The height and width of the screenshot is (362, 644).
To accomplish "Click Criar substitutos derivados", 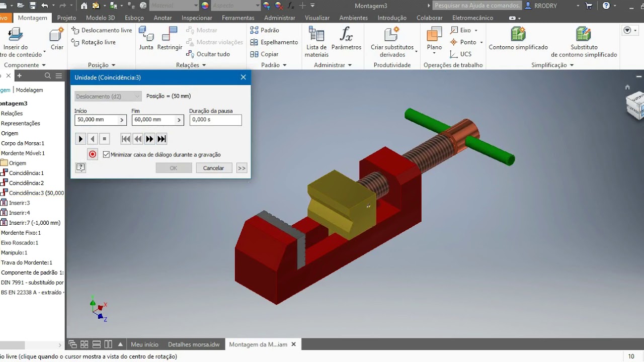I will (392, 41).
